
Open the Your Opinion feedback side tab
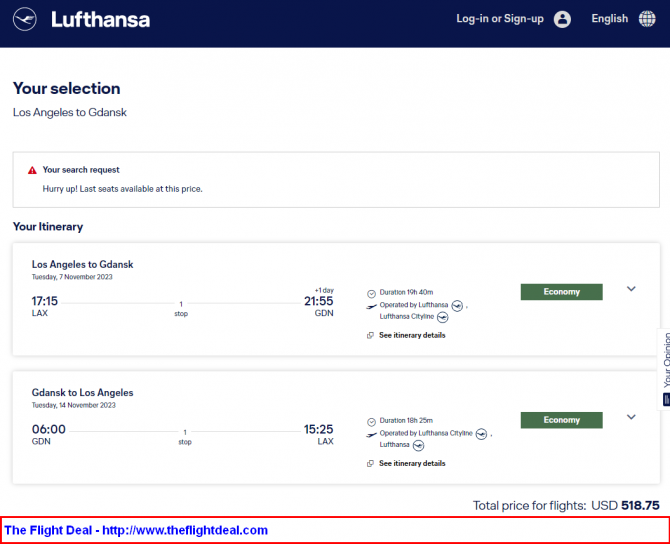tap(664, 369)
